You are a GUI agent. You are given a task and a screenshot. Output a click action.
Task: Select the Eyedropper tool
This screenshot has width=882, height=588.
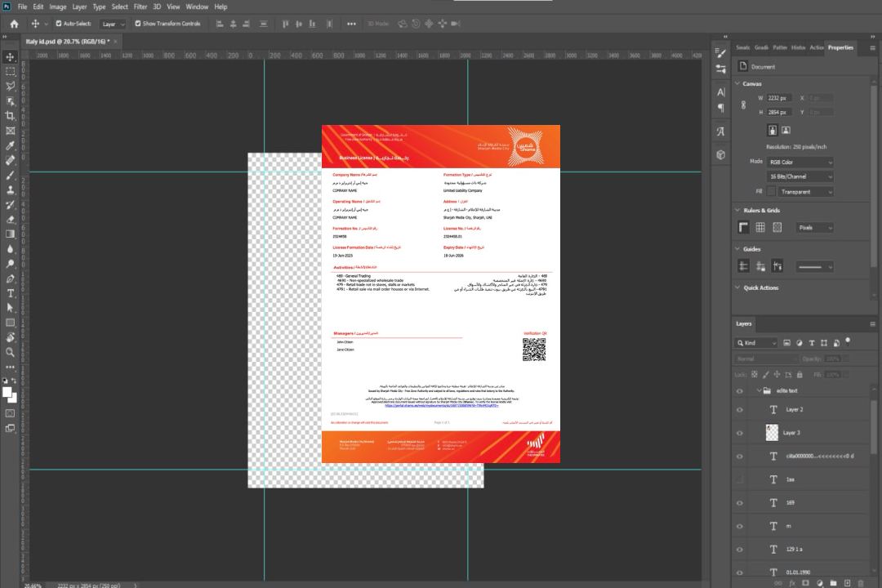pos(11,145)
